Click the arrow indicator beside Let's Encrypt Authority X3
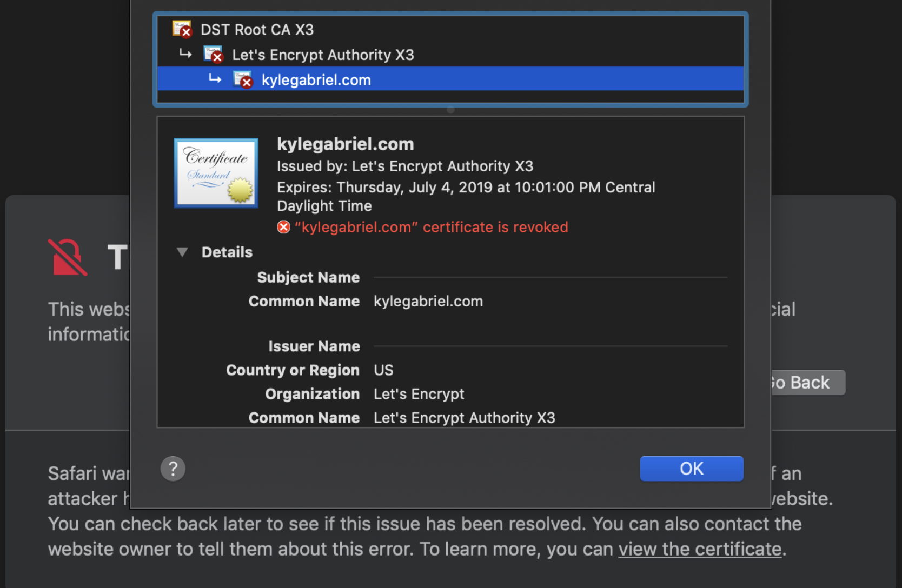Screen dimensions: 902x588 click(x=186, y=54)
